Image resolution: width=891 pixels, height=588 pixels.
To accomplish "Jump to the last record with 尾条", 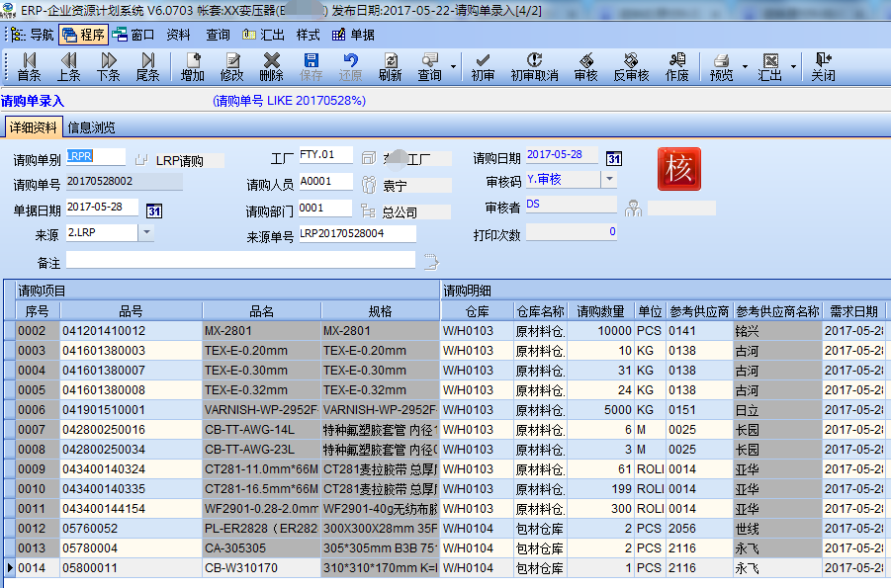I will (147, 66).
